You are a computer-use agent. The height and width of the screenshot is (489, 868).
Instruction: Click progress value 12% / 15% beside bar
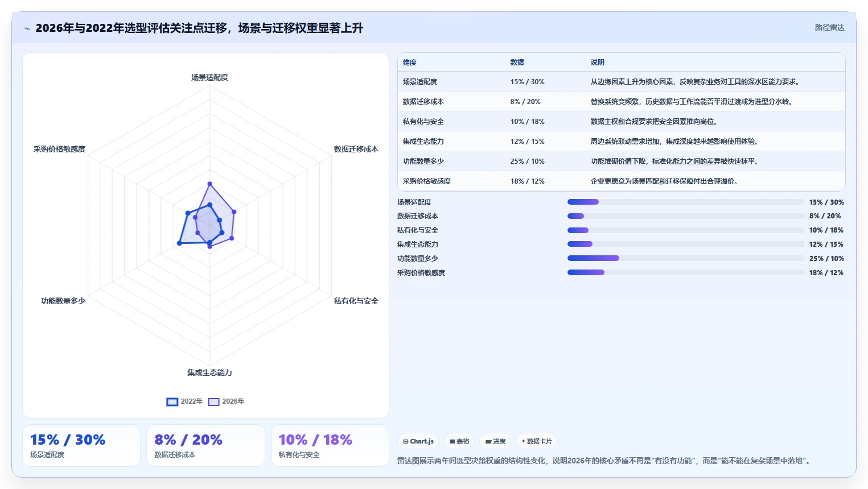tap(826, 244)
